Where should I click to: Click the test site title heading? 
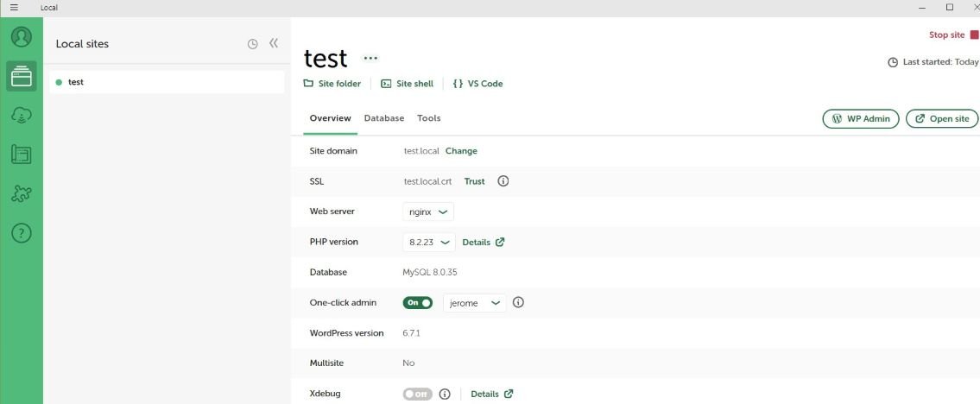coord(326,59)
